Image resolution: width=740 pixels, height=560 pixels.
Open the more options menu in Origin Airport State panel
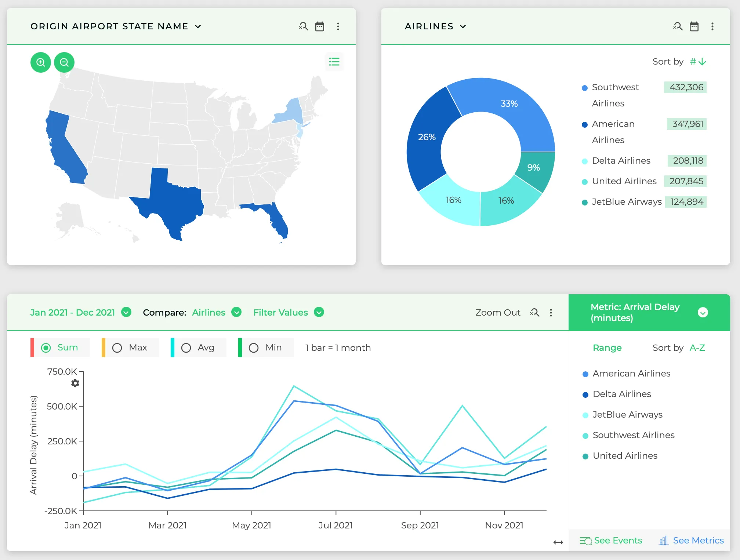(338, 26)
